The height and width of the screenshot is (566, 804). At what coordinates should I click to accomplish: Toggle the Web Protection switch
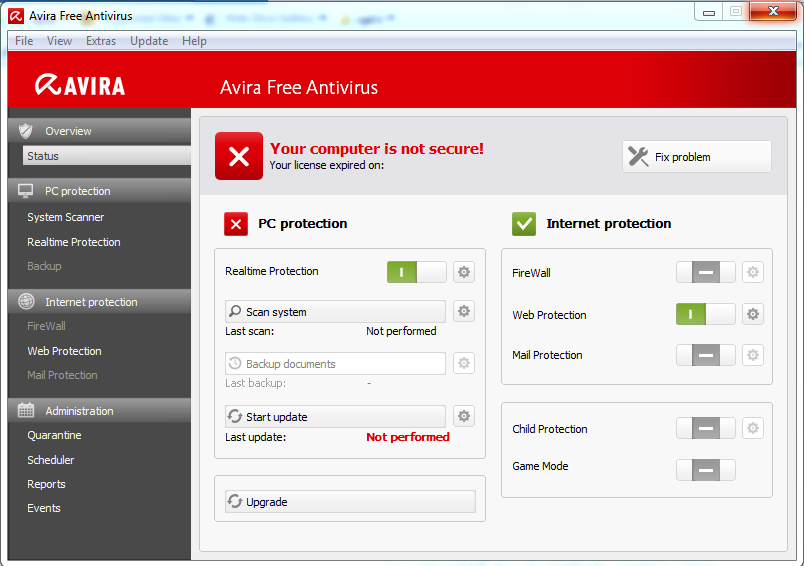[x=706, y=314]
